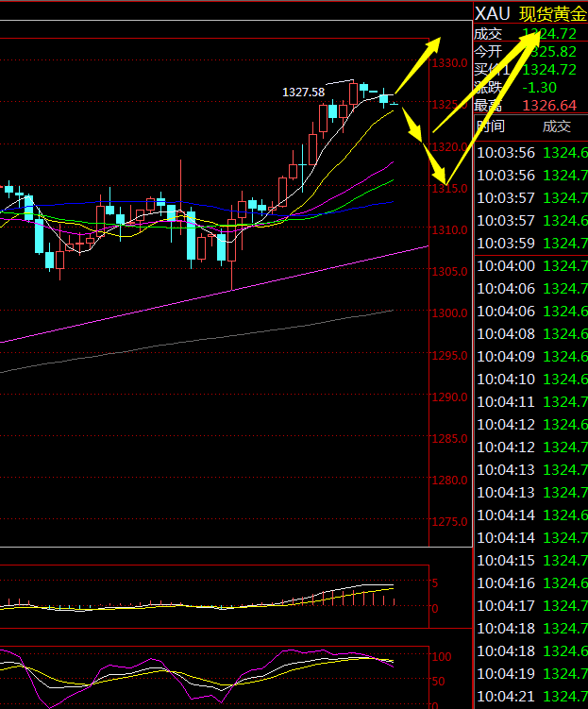Select the 10:03:59 tick row
This screenshot has width=588, height=709.
tap(532, 244)
